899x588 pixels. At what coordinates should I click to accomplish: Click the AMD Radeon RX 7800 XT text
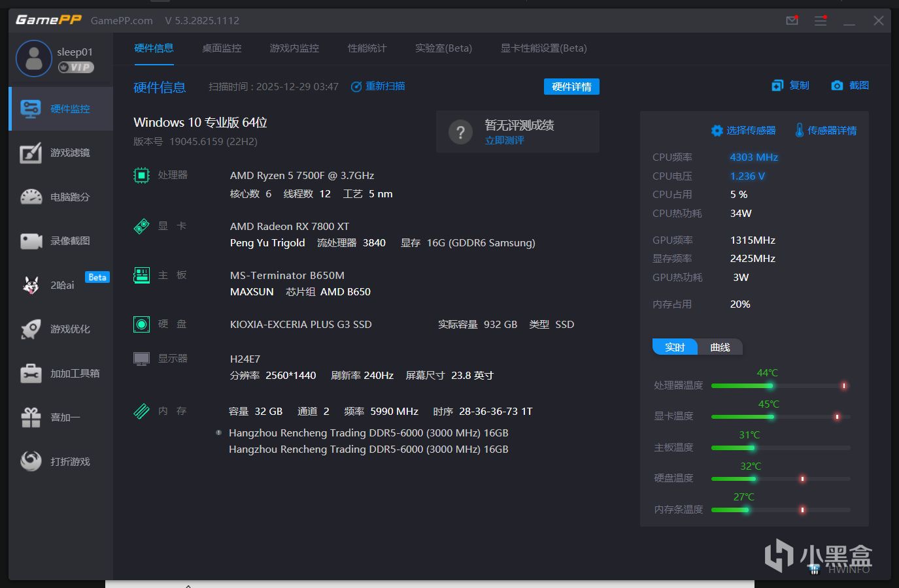coord(290,227)
